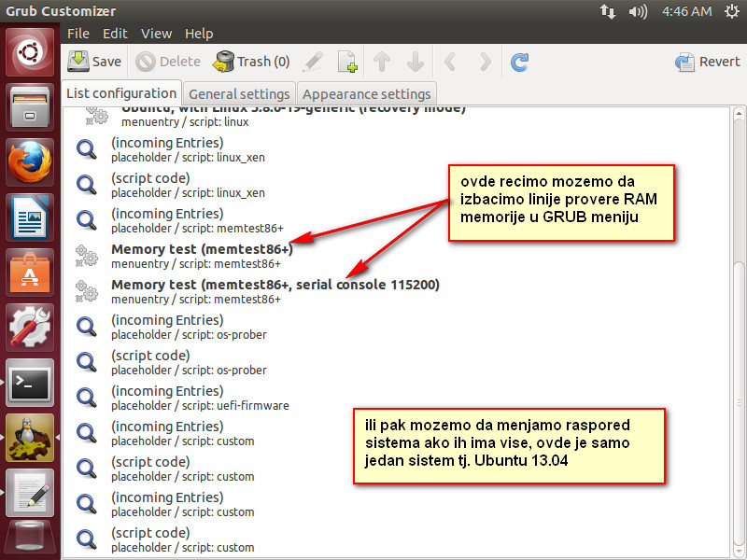Open the Help menu
The width and height of the screenshot is (747, 560).
pos(199,34)
